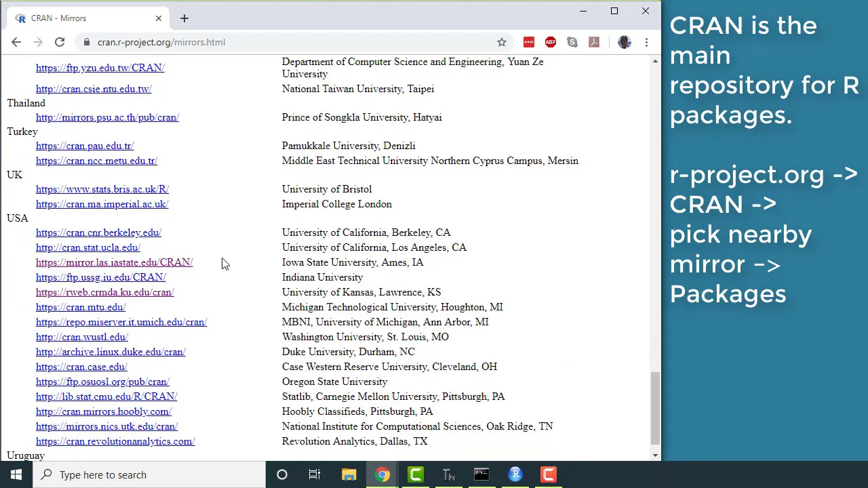This screenshot has width=868, height=488.
Task: Open the cran.ncc.metu.edu.tr mirror link
Action: coord(96,161)
